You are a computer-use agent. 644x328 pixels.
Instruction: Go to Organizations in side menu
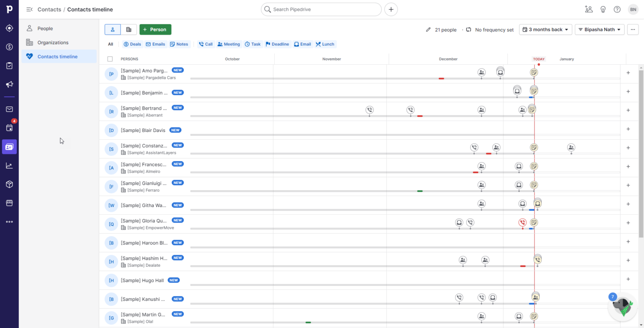(53, 42)
